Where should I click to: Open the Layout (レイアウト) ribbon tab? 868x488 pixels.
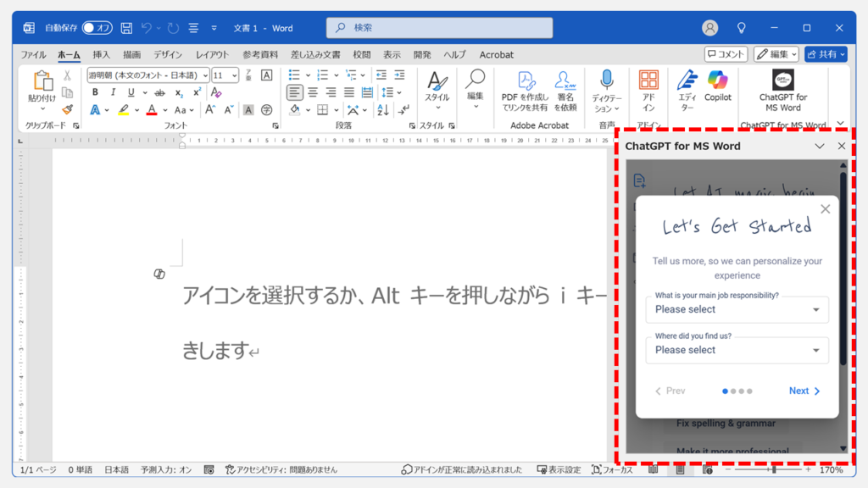click(x=212, y=54)
